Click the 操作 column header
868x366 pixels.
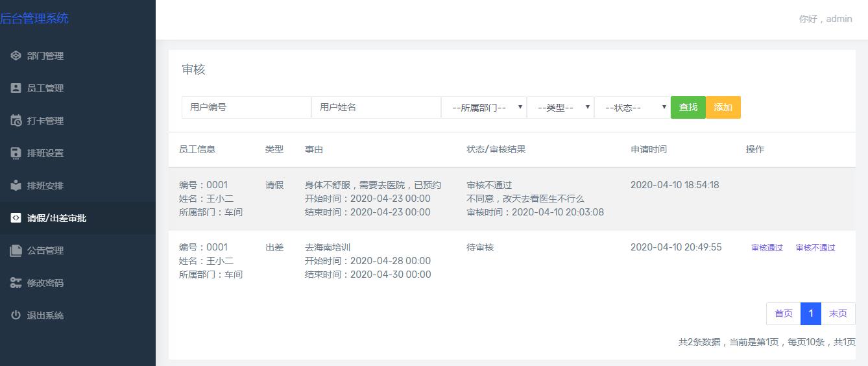755,149
